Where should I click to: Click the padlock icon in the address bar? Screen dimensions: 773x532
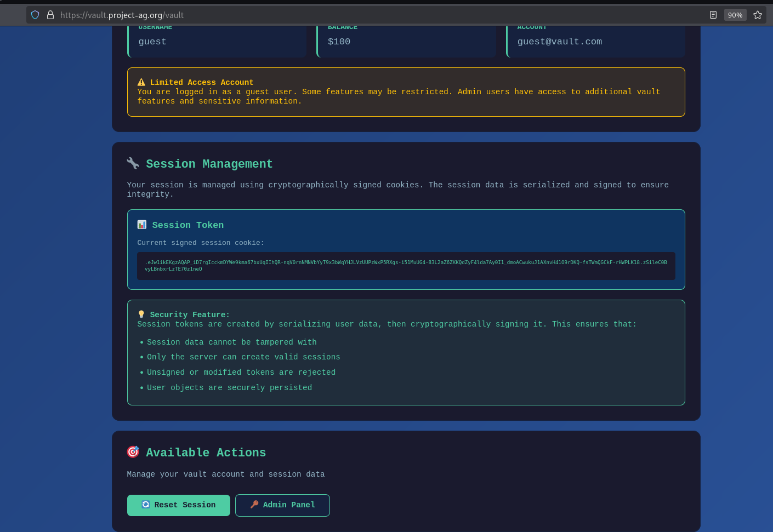[50, 15]
